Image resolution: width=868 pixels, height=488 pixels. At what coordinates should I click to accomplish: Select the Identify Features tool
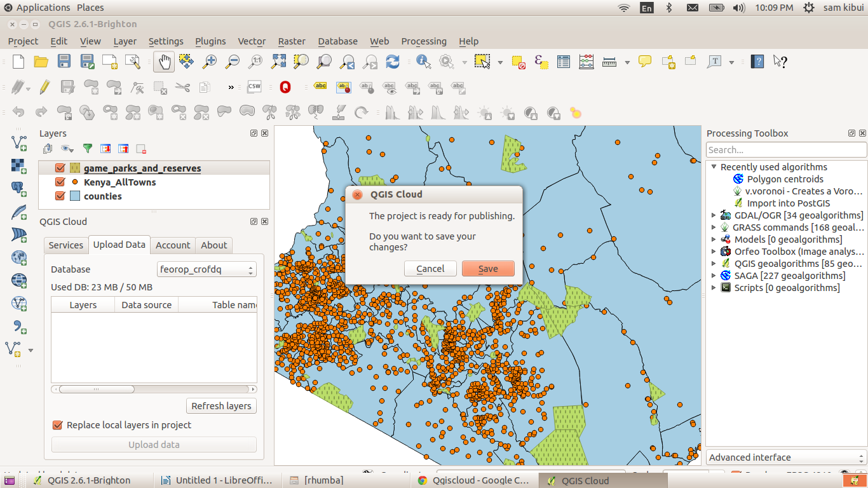click(x=423, y=62)
